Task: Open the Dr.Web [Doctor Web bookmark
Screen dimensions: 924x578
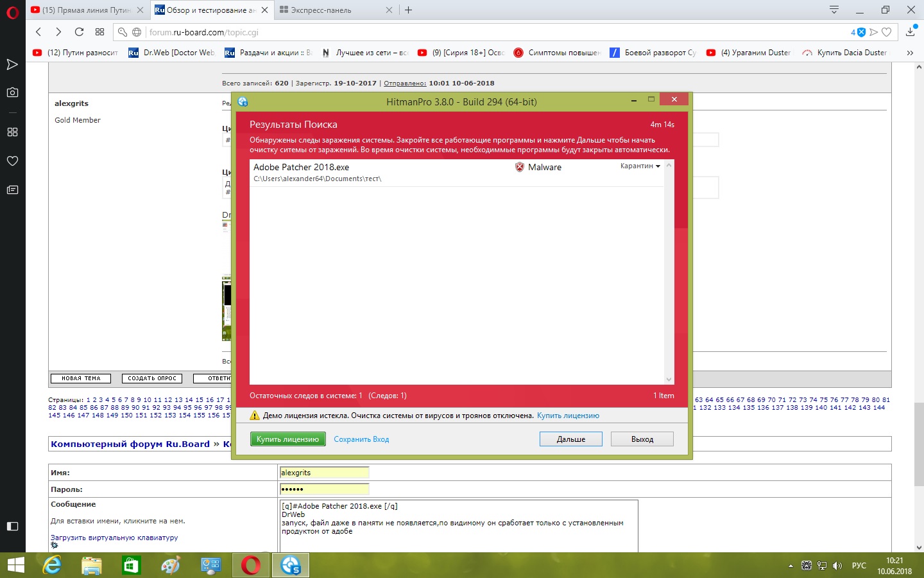Action: click(171, 53)
